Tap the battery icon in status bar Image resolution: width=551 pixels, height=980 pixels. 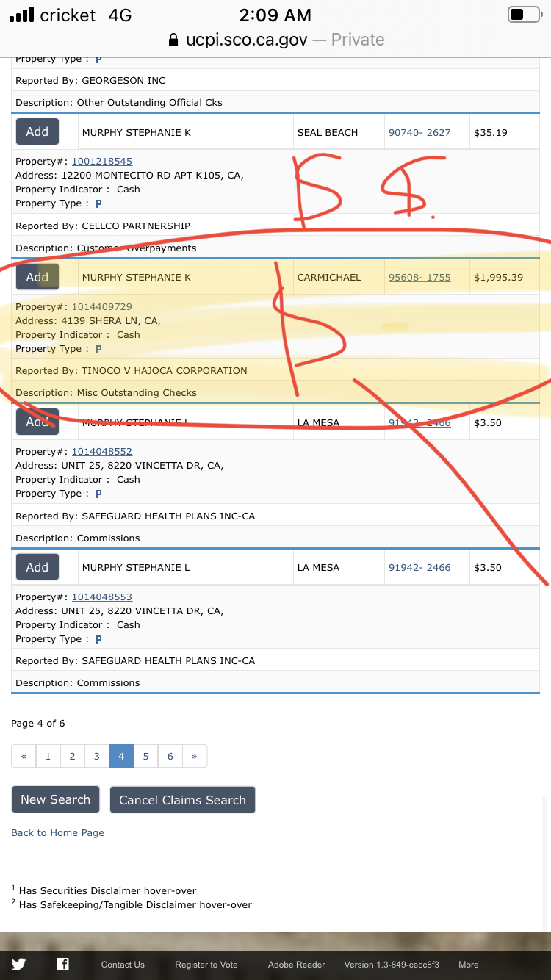point(524,15)
